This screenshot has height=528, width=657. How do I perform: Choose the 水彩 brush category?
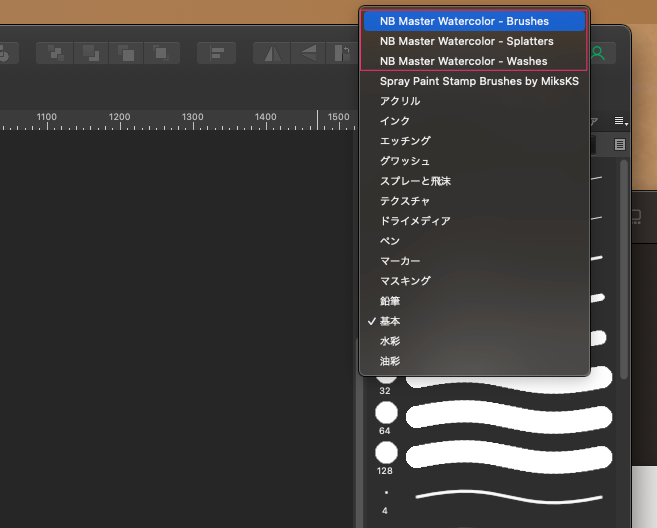pos(390,341)
